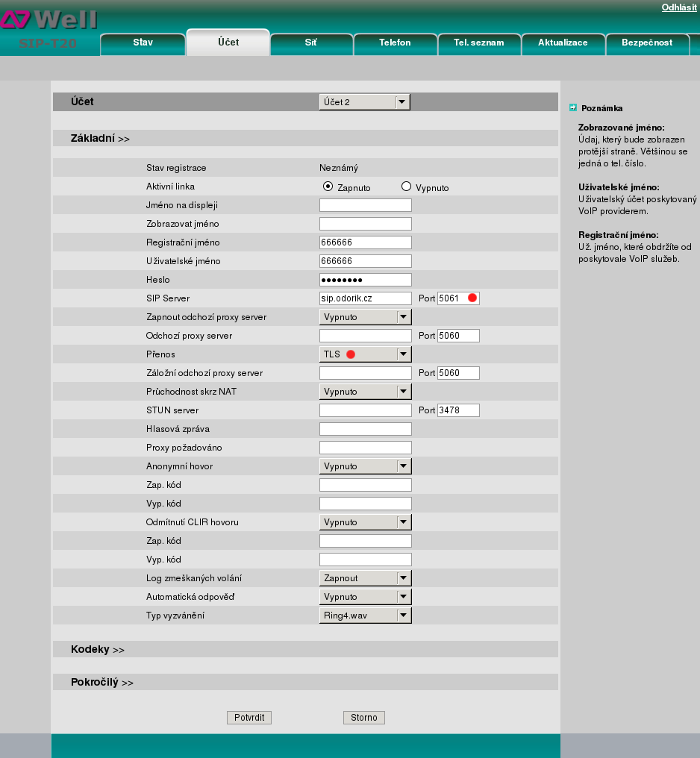Viewport: 700px width, 758px height.
Task: Click the Odhlásit logout link
Action: click(x=678, y=7)
